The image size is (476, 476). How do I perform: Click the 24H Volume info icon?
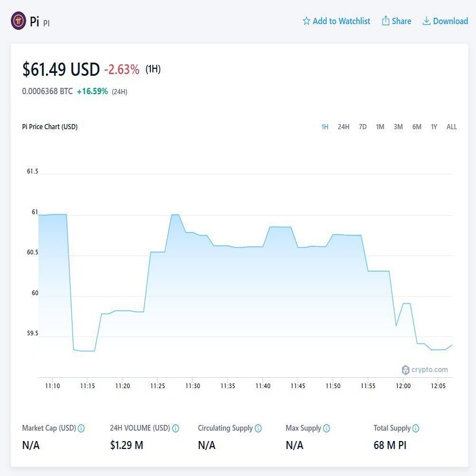pos(176,428)
